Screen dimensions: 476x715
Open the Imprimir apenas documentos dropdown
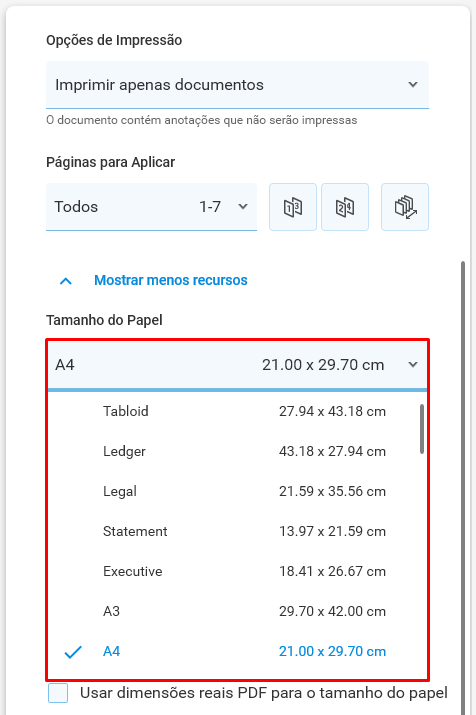click(237, 85)
